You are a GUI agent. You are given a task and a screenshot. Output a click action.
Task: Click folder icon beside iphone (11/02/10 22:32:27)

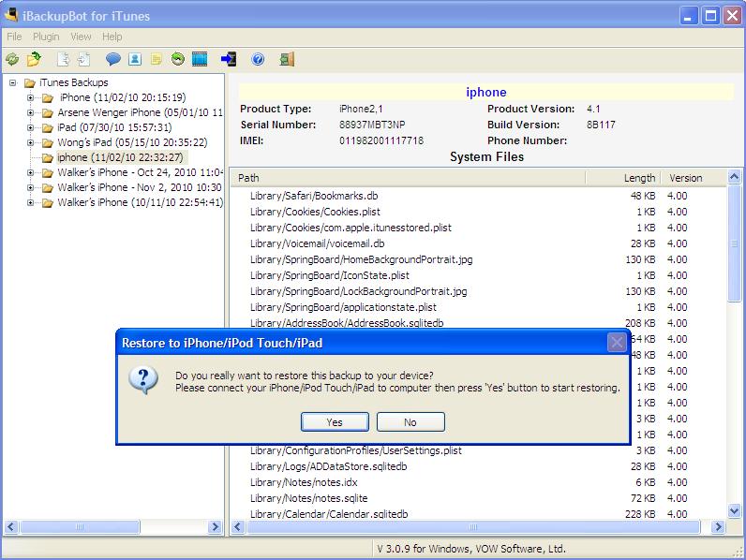[48, 158]
